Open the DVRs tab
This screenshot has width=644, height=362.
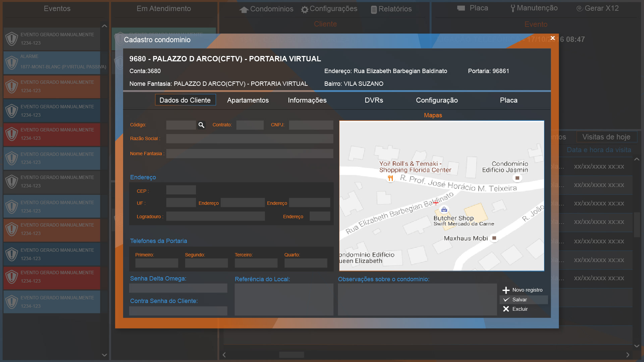(374, 100)
